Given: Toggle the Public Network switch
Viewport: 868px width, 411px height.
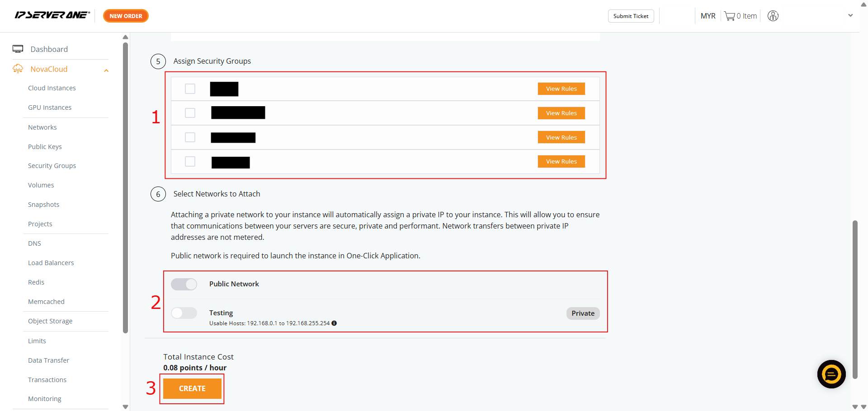Looking at the screenshot, I should (184, 284).
